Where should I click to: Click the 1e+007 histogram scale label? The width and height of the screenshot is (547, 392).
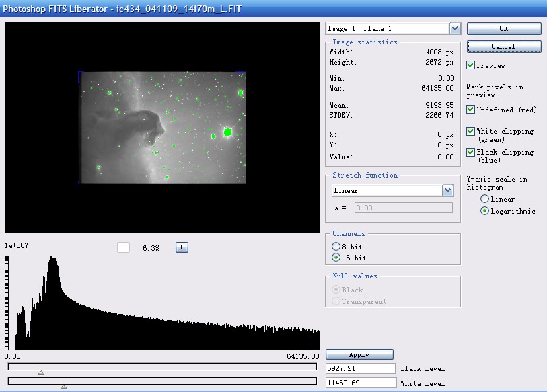[x=16, y=245]
